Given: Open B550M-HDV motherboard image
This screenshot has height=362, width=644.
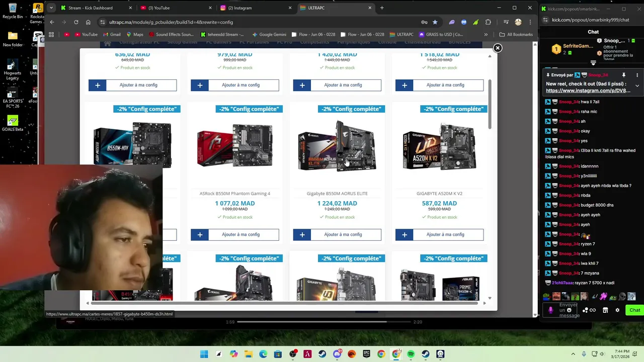Looking at the screenshot, I should [x=132, y=145].
